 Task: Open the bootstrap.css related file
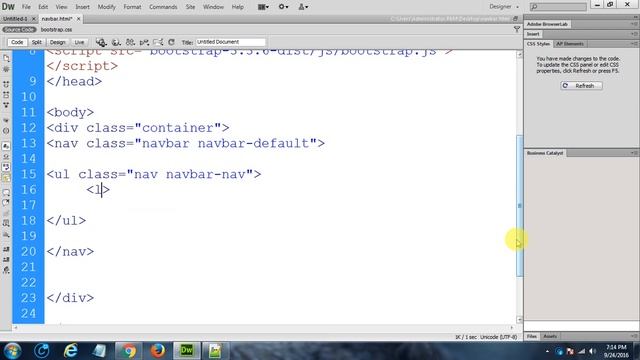56,30
